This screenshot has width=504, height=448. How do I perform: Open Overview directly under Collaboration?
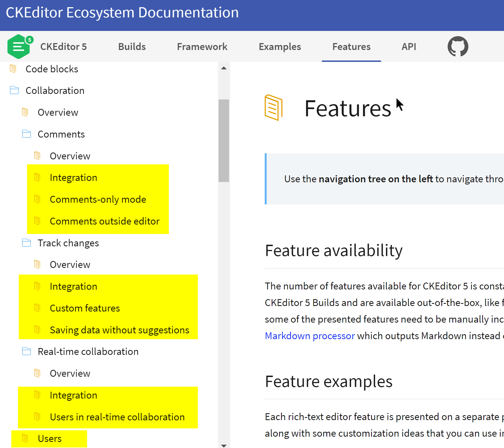pos(58,112)
